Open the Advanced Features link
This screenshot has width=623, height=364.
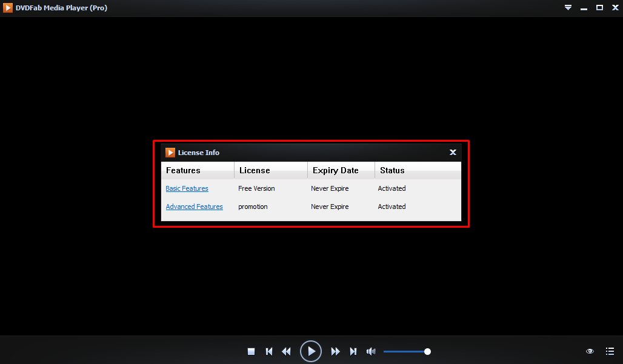[x=194, y=207]
